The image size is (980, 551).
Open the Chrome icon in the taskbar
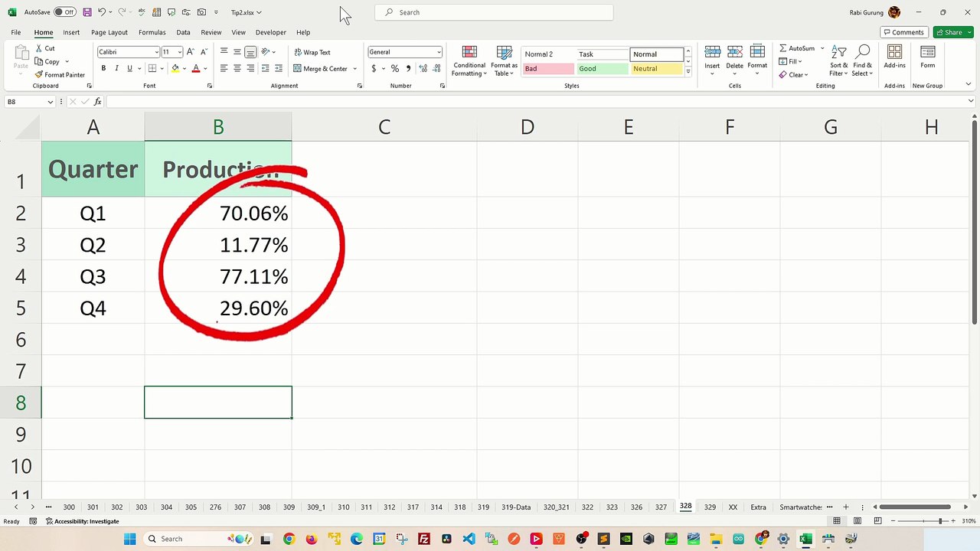(289, 539)
